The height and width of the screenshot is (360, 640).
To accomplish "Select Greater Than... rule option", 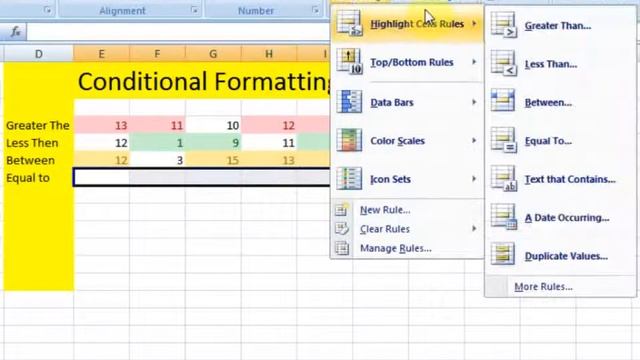I will coord(560,25).
